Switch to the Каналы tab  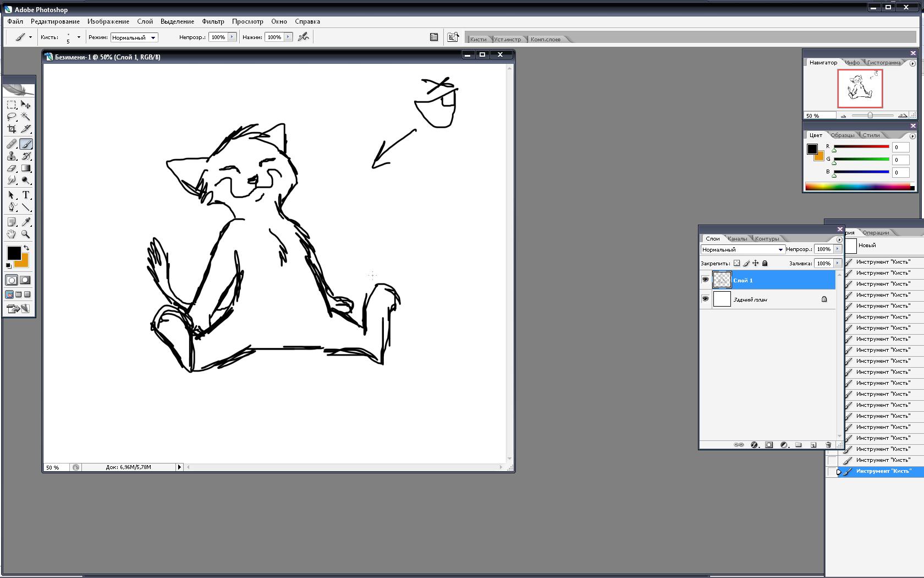[737, 238]
